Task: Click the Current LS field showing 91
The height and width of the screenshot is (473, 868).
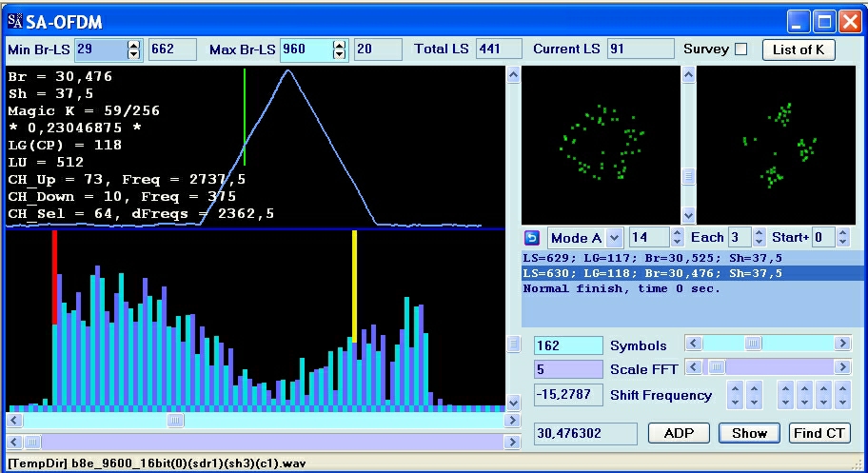Action: click(x=641, y=49)
